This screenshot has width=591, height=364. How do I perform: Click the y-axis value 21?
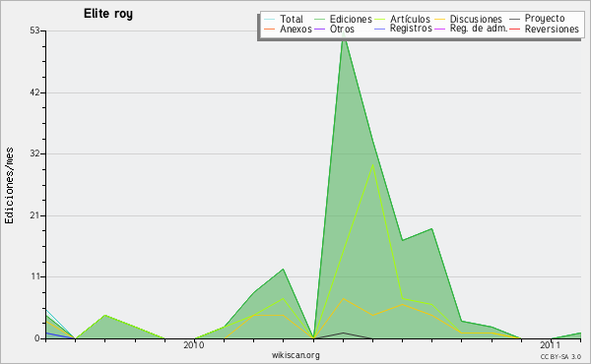34,215
